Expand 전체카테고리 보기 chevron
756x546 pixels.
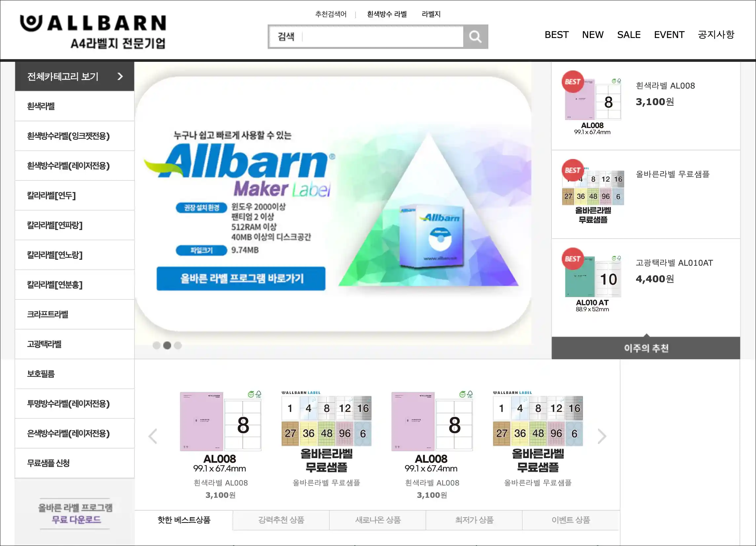coord(120,76)
